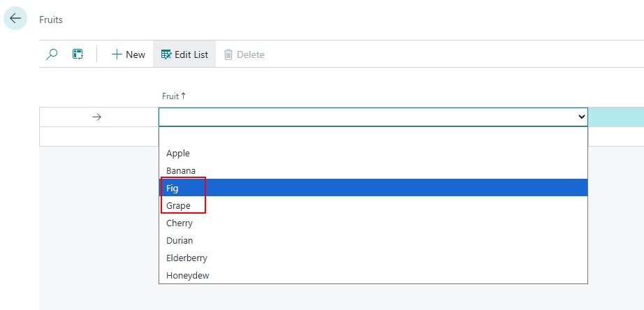This screenshot has height=310, width=644.
Task: Open the search magnifier icon
Action: (x=52, y=54)
